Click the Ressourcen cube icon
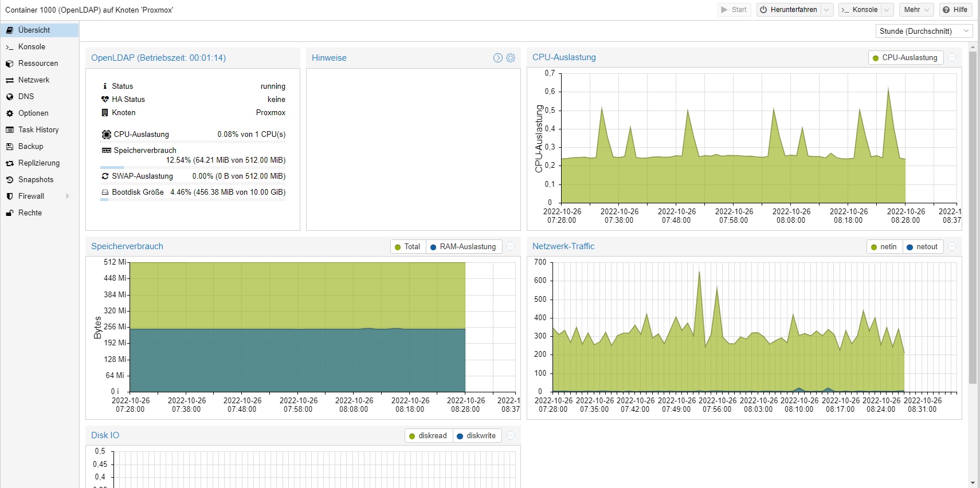Viewport: 980px width, 488px height. tap(10, 64)
